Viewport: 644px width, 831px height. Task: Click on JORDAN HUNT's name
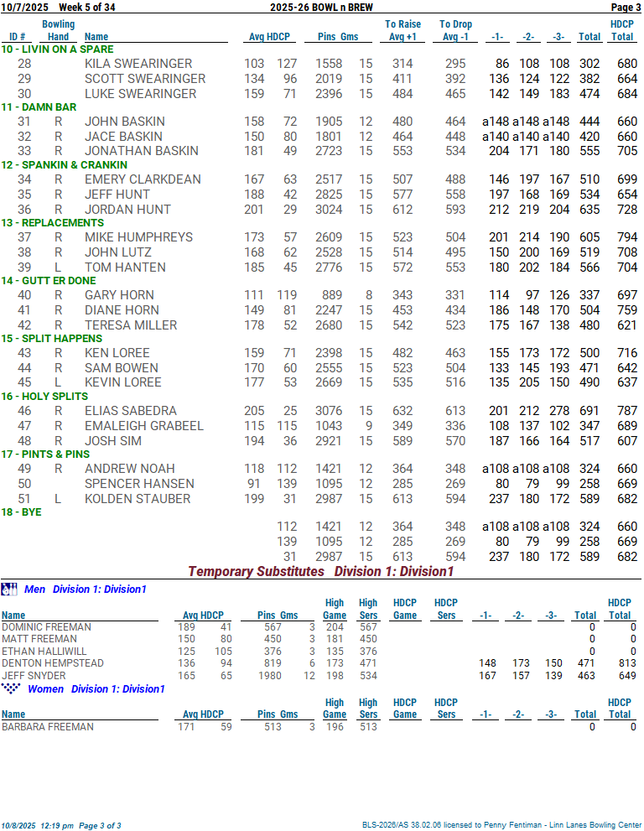(127, 210)
